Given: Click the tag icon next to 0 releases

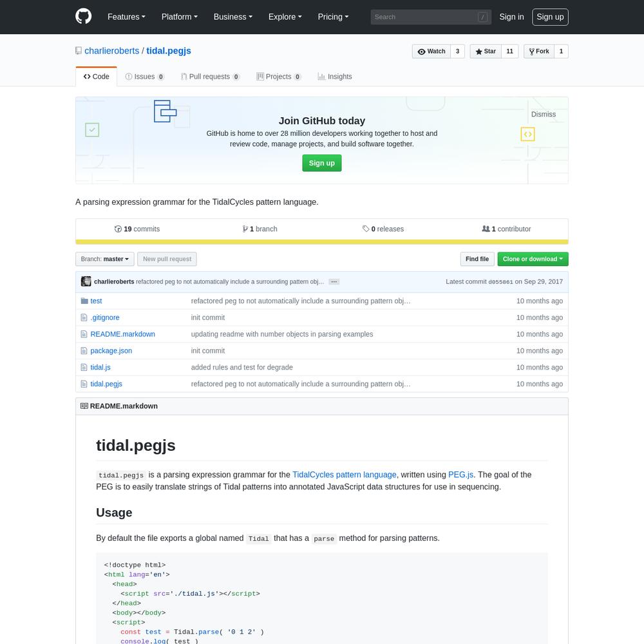Looking at the screenshot, I should click(x=366, y=229).
